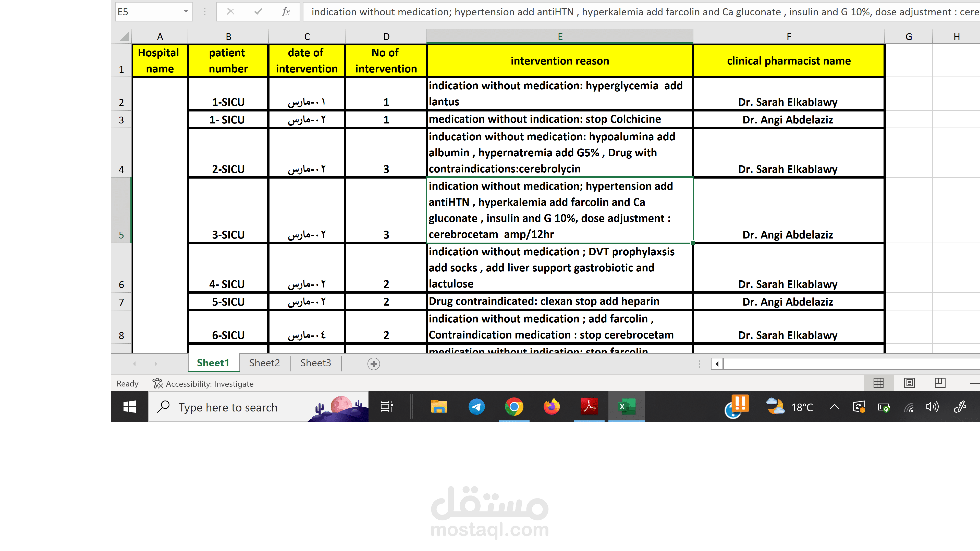Switch to Sheet1 tab

[x=213, y=363]
